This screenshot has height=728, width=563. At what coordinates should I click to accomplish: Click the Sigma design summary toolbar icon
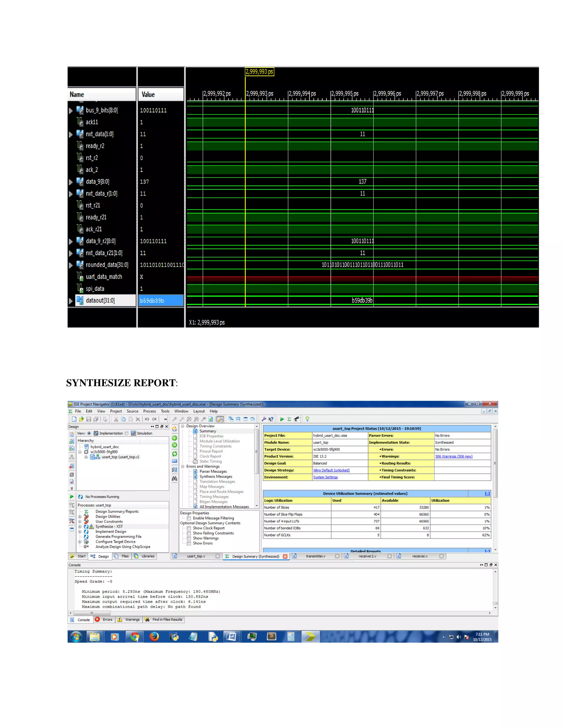coord(289,419)
